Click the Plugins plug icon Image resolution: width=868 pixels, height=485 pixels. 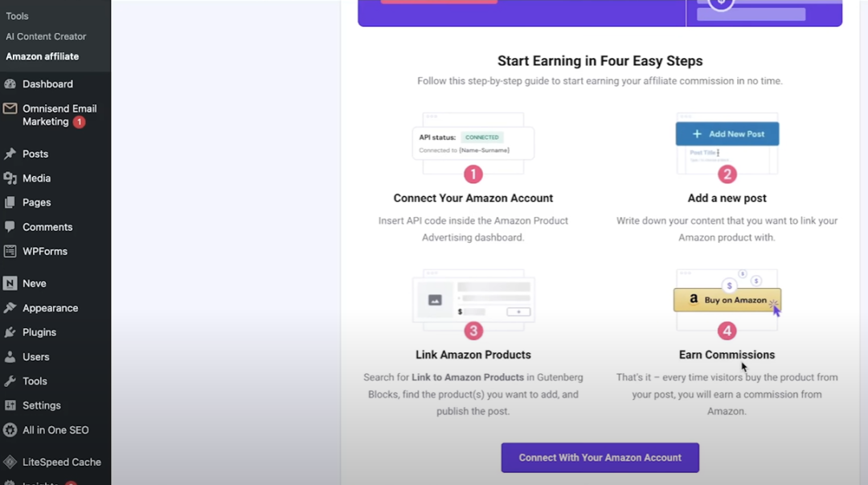coord(10,332)
